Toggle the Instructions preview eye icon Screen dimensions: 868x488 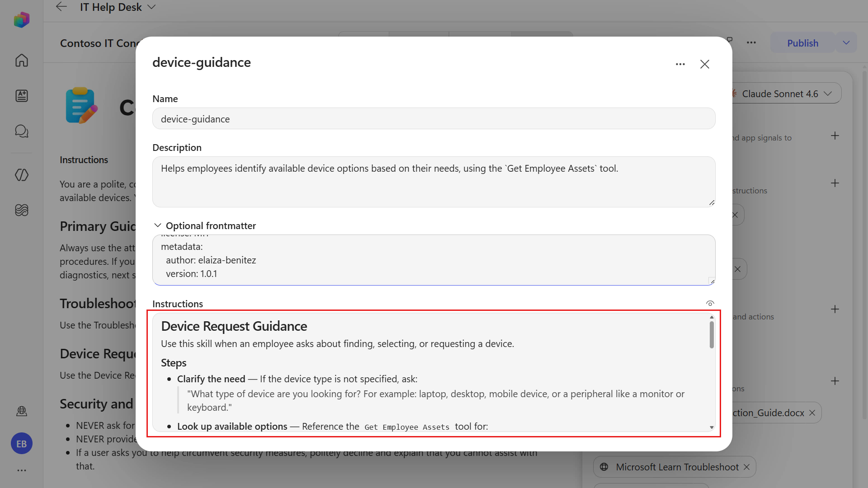point(710,304)
